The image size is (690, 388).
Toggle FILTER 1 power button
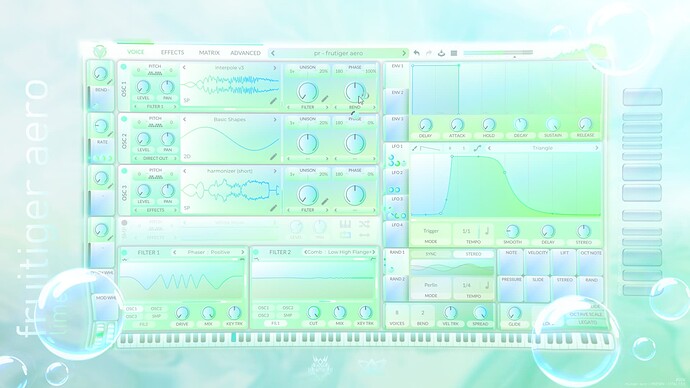[x=125, y=253]
